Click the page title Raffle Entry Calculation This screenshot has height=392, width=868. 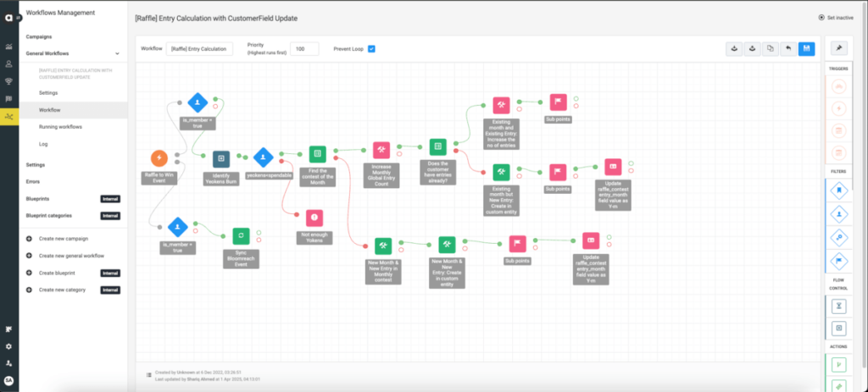216,19
